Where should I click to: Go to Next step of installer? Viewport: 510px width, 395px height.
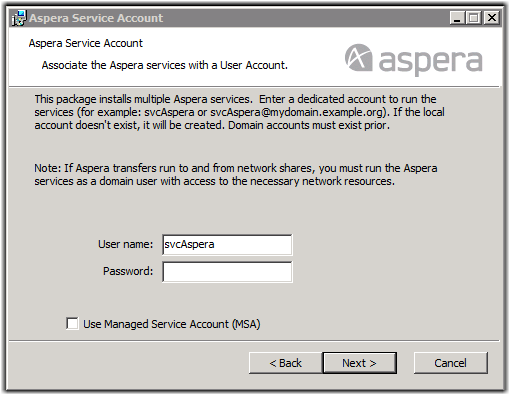pyautogui.click(x=360, y=363)
